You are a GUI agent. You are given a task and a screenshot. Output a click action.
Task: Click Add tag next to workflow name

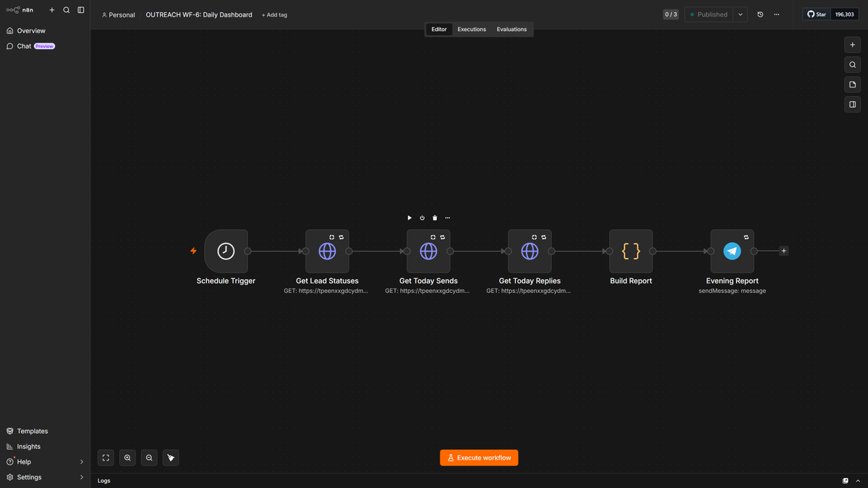point(274,14)
